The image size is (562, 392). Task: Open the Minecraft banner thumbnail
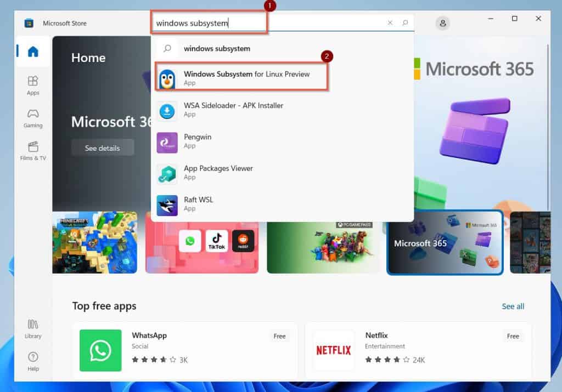click(94, 242)
